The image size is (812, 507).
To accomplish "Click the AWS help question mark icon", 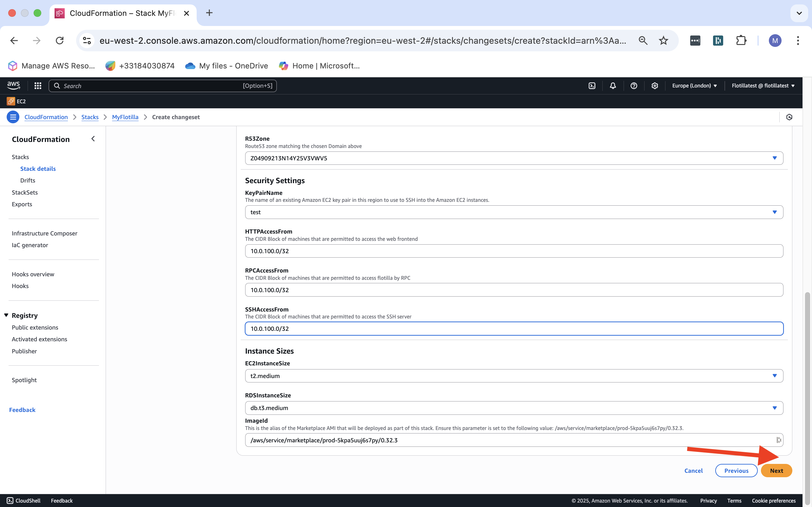I will [633, 86].
